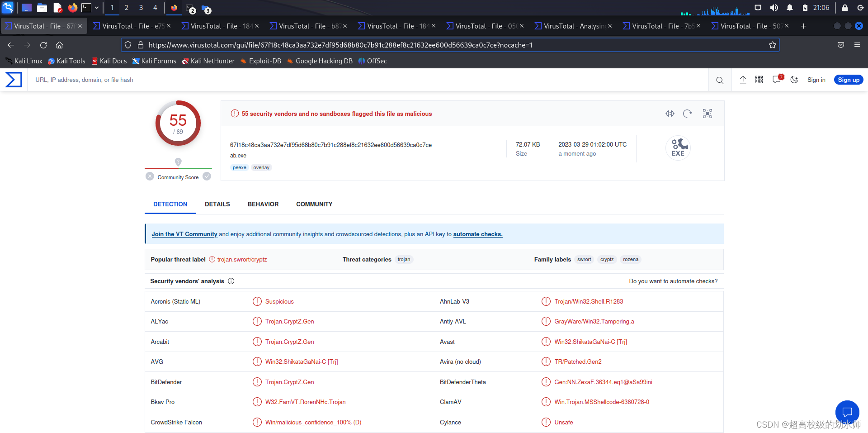Click the upload file icon

[x=743, y=80]
